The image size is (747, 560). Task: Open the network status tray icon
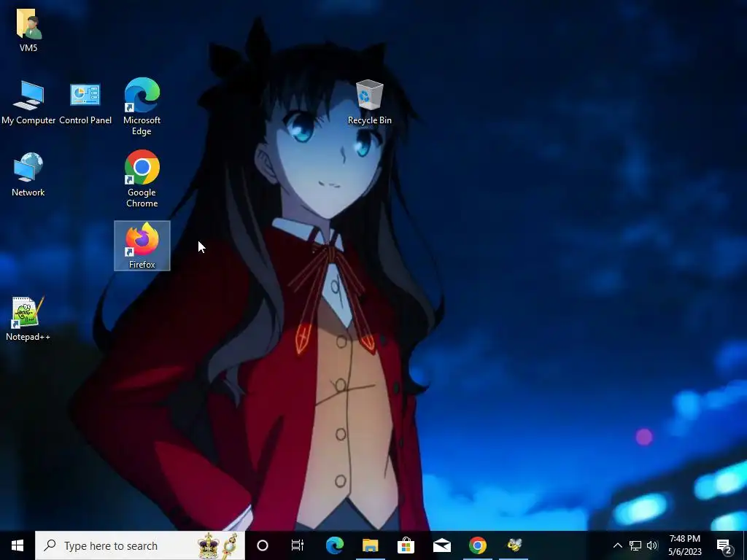point(635,545)
